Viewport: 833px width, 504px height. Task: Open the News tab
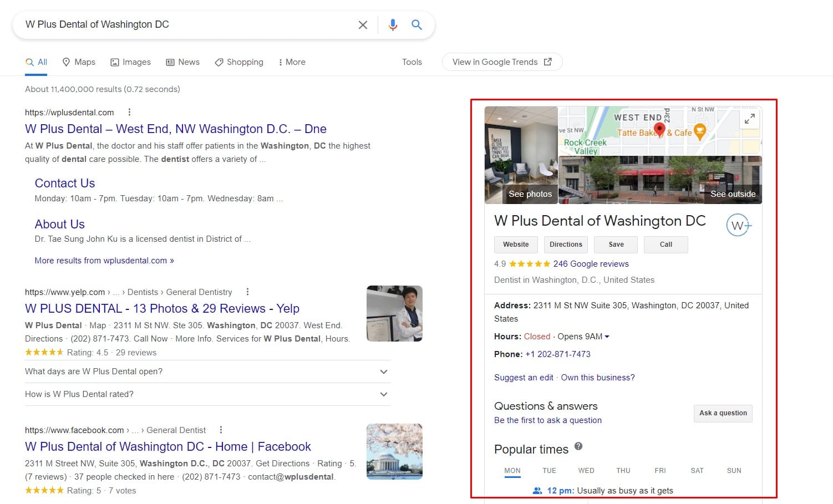tap(183, 62)
